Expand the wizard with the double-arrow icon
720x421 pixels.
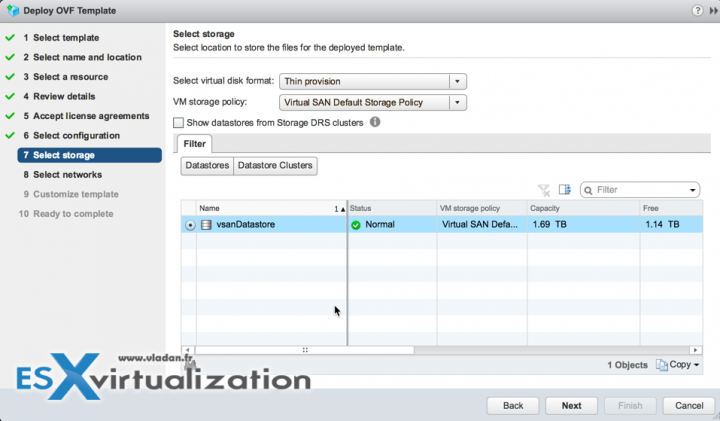pos(714,11)
